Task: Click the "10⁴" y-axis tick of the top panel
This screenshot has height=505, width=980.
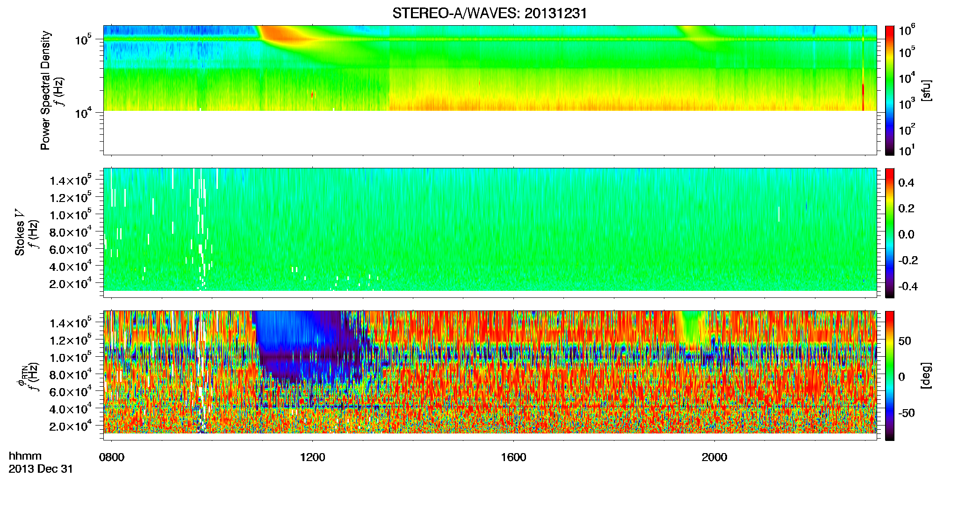Action: [83, 113]
